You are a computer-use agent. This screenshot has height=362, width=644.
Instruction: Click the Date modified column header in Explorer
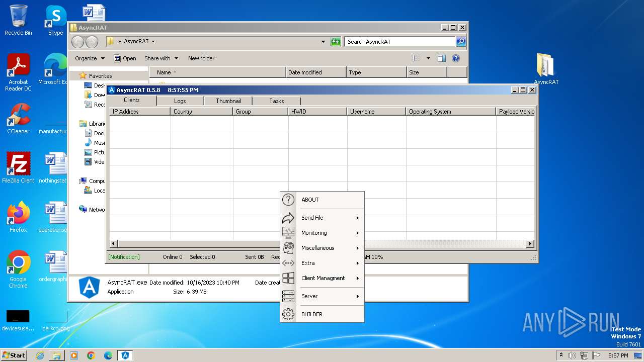tap(316, 72)
